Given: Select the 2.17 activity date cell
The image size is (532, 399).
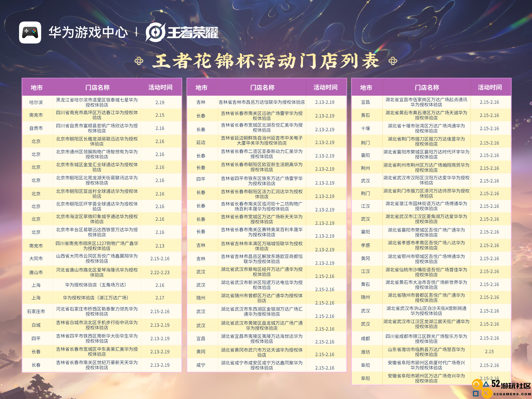Looking at the screenshot, I should [x=160, y=298].
